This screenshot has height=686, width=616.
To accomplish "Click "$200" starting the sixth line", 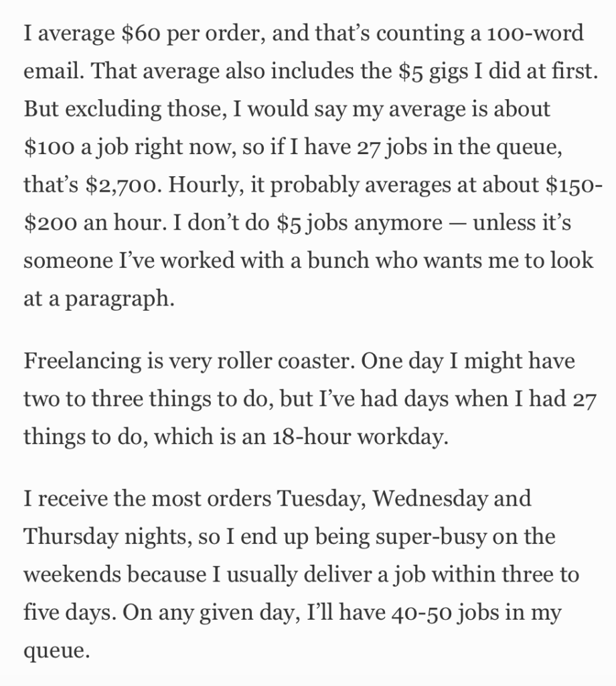I will [50, 223].
